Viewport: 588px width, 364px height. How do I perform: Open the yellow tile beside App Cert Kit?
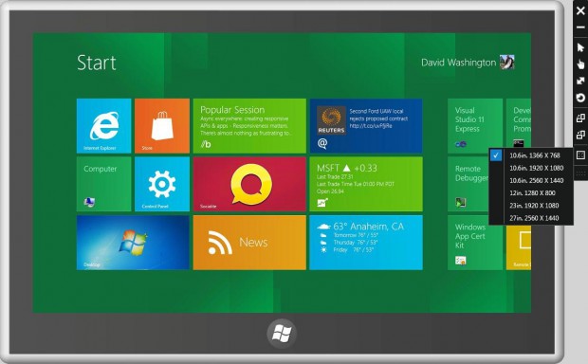pos(519,247)
